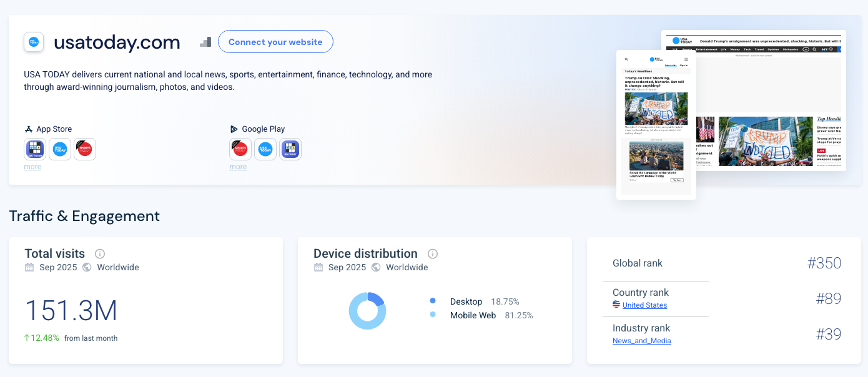868x377 pixels.
Task: Open the mobile site screenshot preview
Action: click(x=656, y=125)
